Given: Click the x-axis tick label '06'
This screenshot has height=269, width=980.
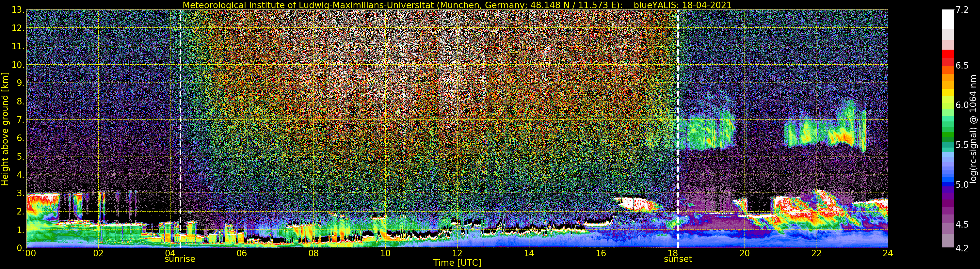Looking at the screenshot, I should [x=242, y=253].
